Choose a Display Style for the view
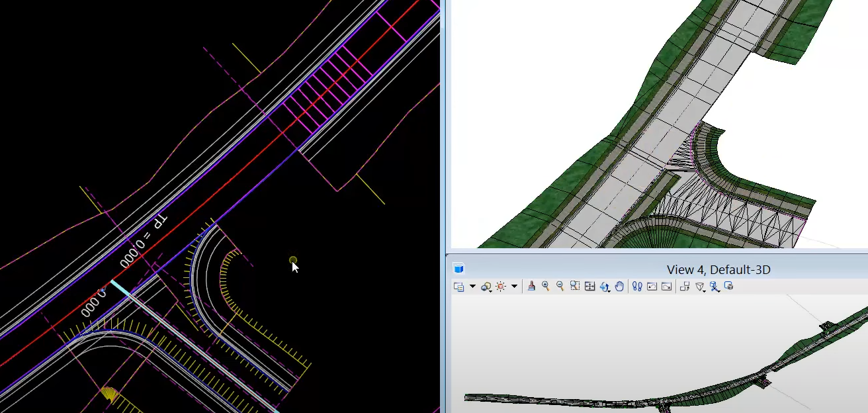Screen dimensions: 868x413 point(485,286)
